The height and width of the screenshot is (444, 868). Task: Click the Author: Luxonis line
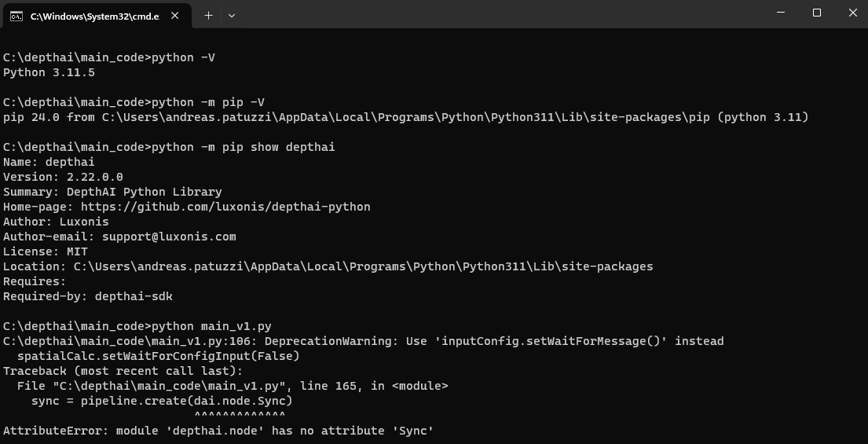[x=56, y=222]
